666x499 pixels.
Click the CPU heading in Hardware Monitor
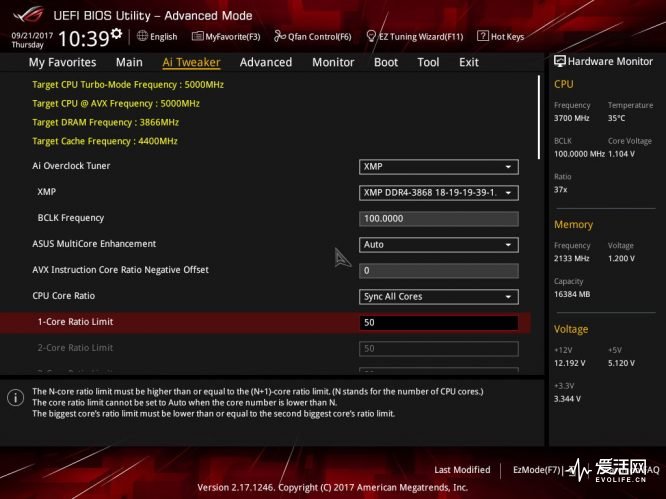pos(564,84)
